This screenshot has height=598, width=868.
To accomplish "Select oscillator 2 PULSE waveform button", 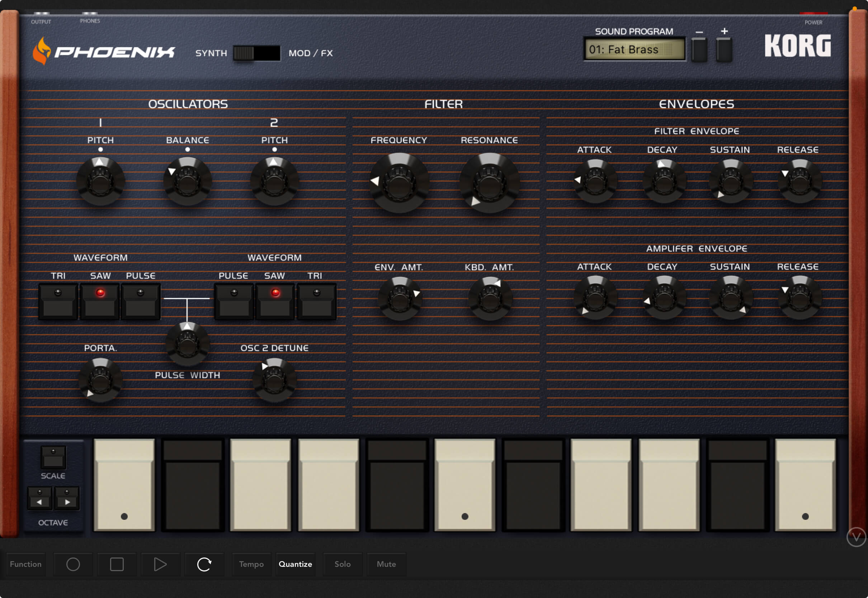I will [234, 301].
